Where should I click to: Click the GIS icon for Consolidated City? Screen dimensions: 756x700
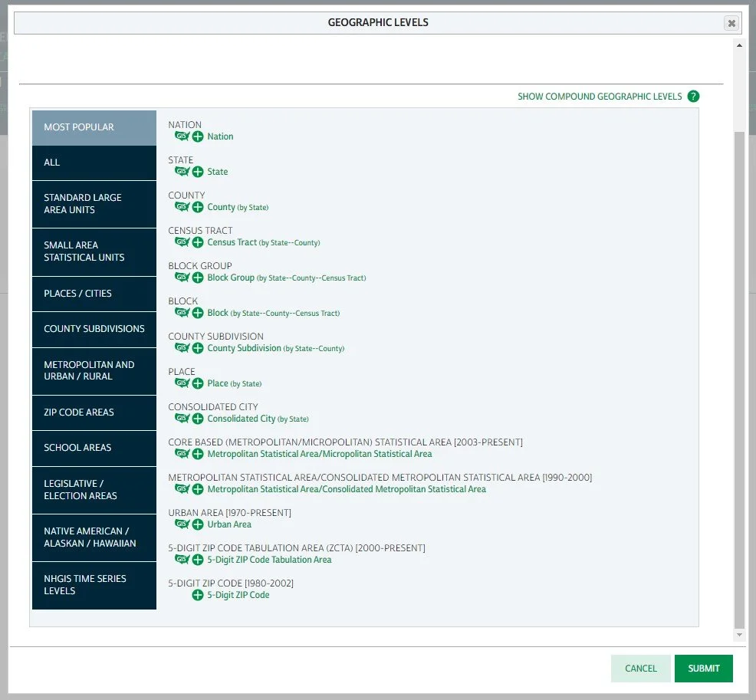point(182,418)
